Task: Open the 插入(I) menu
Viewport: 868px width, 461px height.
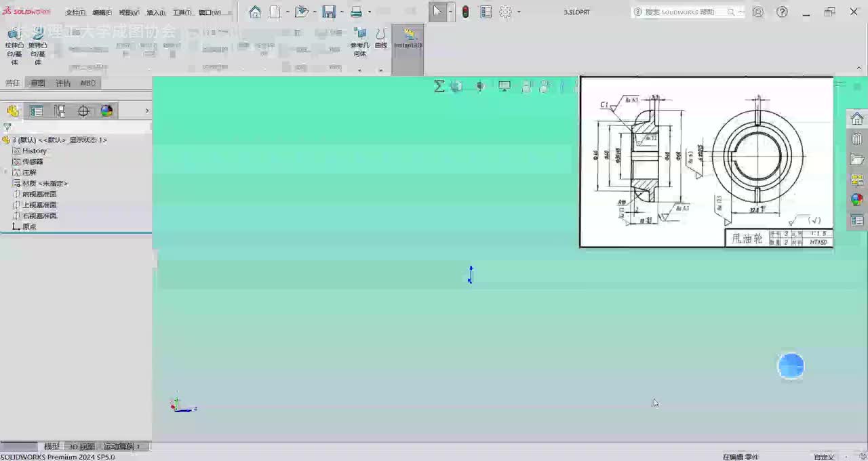Action: (156, 12)
